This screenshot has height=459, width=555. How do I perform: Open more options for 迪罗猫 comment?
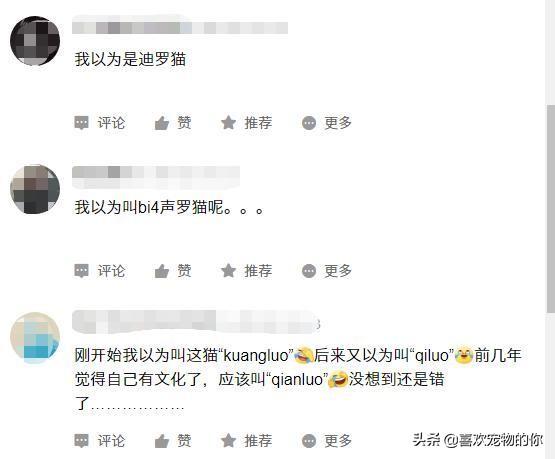pos(309,123)
